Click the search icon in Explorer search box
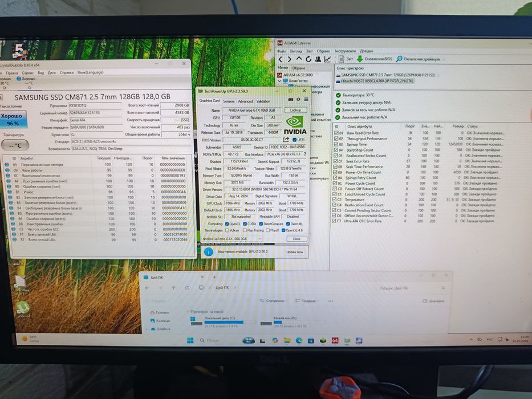The image size is (532, 399). 443,288
